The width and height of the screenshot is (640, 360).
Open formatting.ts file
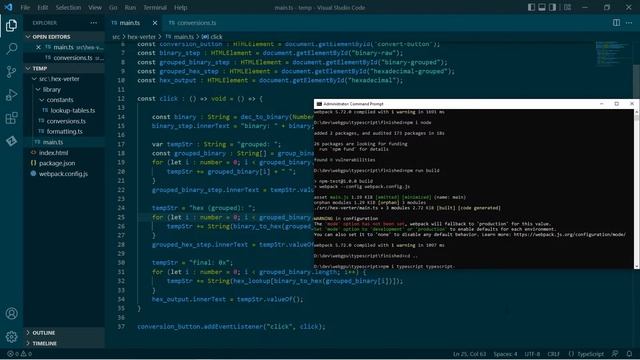point(64,131)
